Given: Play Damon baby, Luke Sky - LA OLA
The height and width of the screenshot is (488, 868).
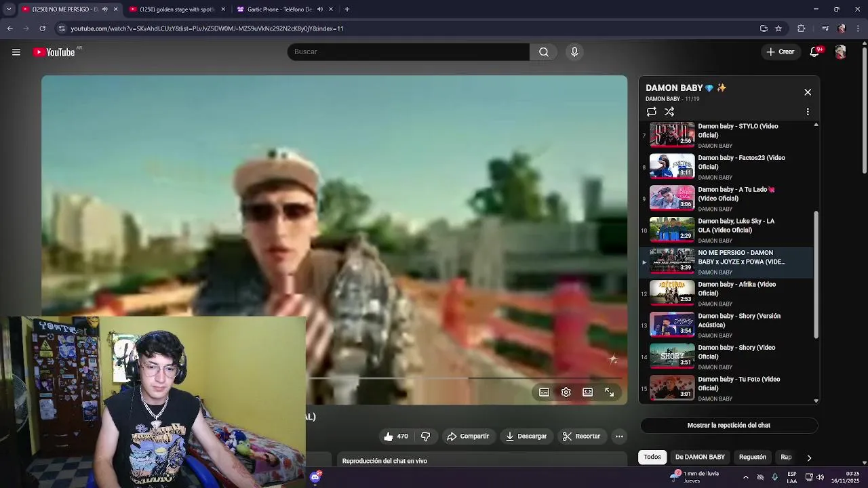Looking at the screenshot, I should [x=726, y=230].
